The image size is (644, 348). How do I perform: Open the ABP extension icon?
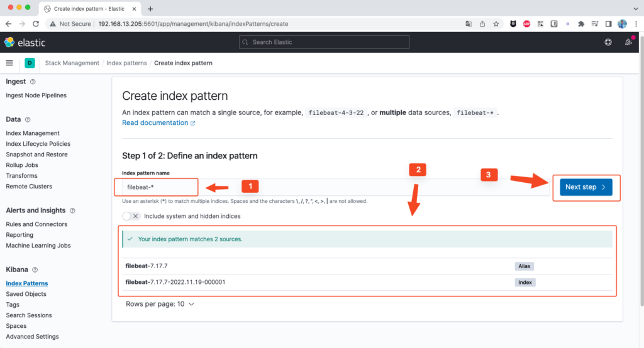point(526,24)
